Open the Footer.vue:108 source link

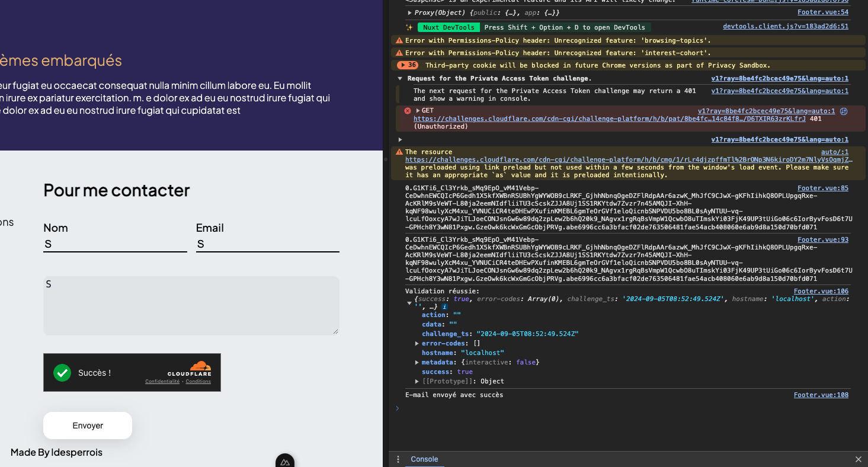(821, 395)
